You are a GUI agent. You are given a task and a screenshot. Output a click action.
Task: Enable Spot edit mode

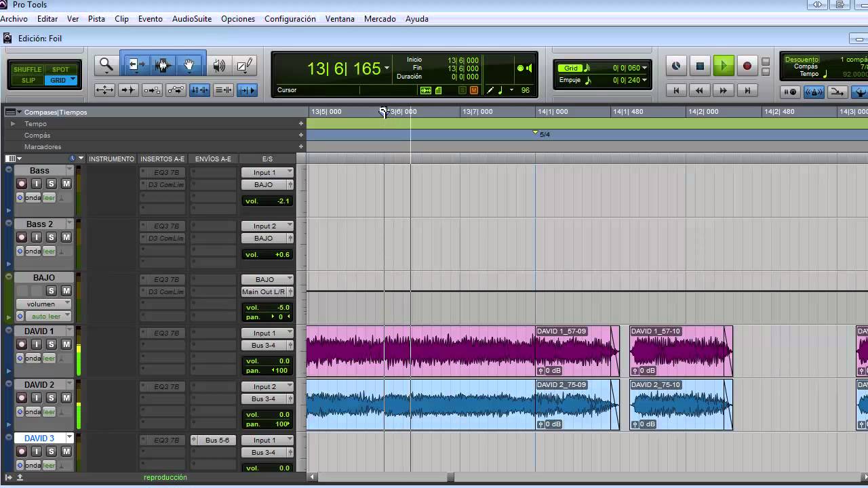point(61,69)
